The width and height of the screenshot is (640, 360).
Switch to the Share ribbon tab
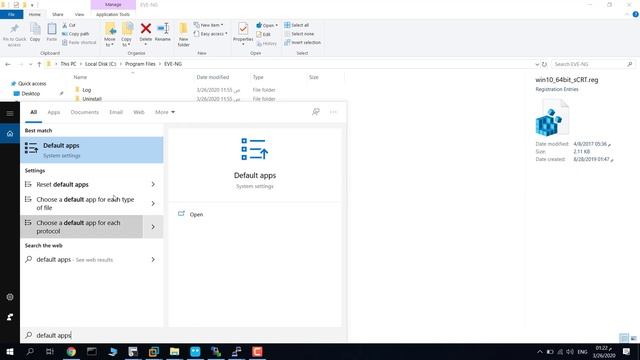(x=58, y=14)
